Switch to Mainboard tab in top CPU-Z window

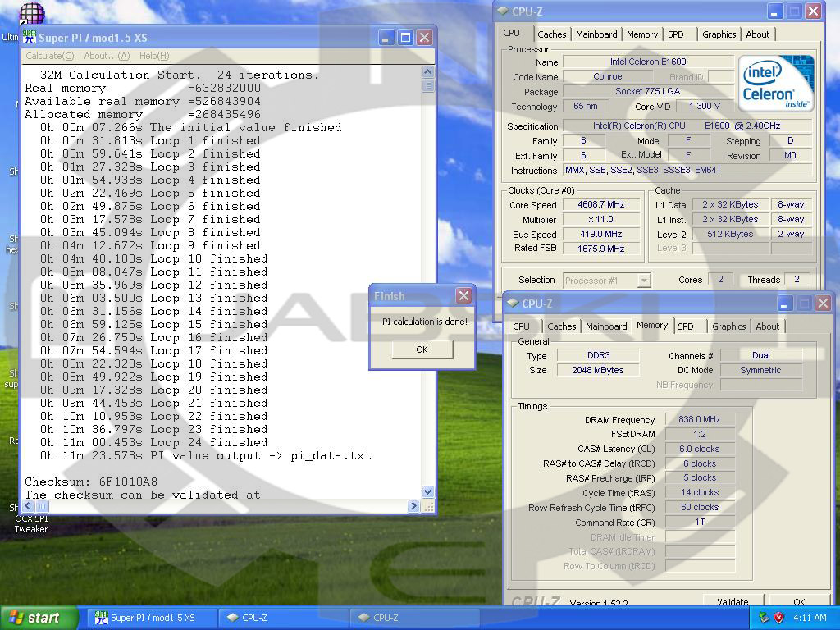(x=596, y=34)
